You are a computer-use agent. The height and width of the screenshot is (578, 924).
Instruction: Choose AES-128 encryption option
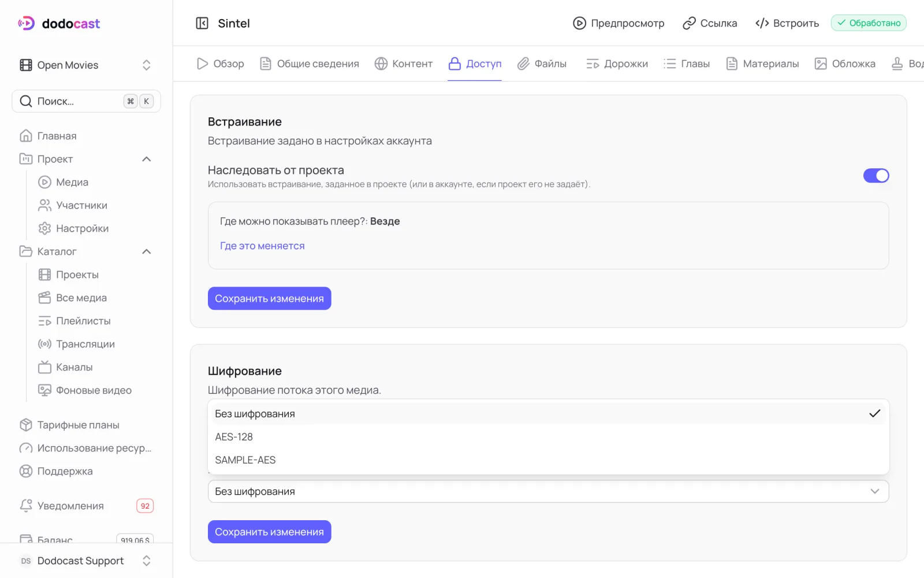coord(548,437)
